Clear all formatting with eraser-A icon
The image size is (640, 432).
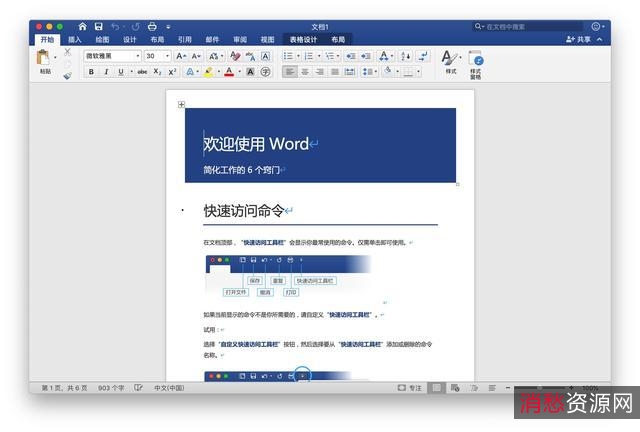(235, 56)
